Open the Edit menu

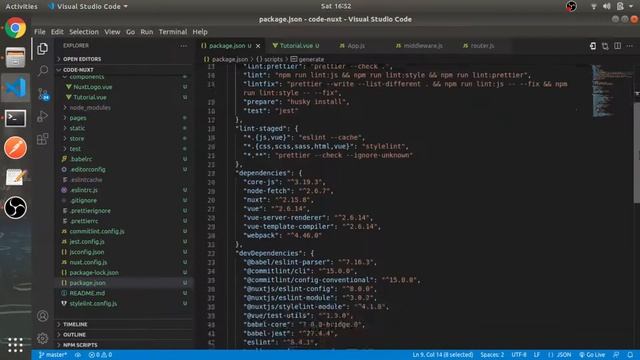[x=57, y=32]
